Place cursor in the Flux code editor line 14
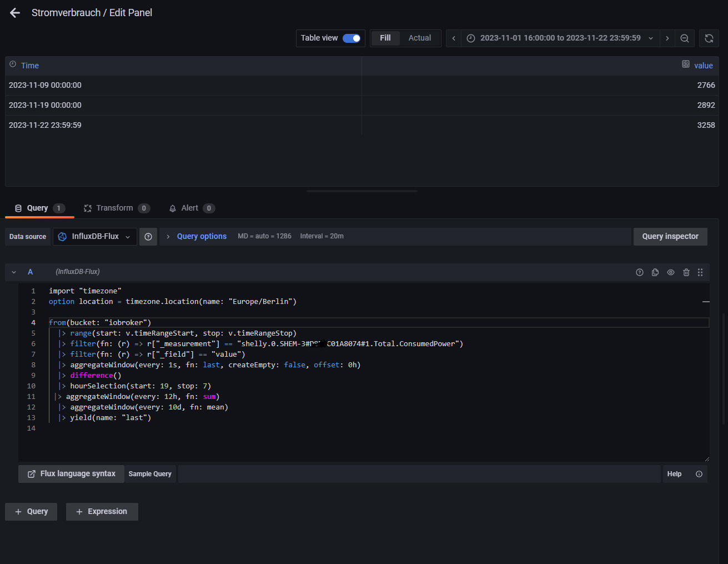The width and height of the screenshot is (728, 564). coord(378,428)
